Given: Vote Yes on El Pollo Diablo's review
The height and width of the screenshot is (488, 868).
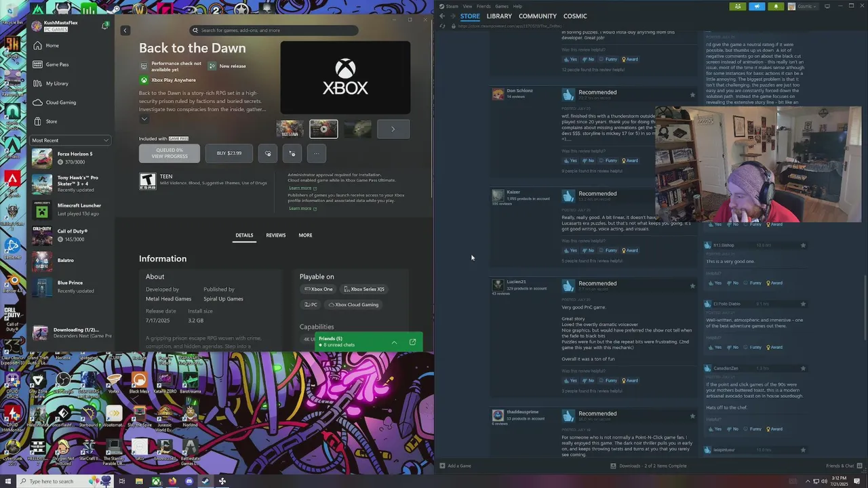Looking at the screenshot, I should (x=715, y=347).
